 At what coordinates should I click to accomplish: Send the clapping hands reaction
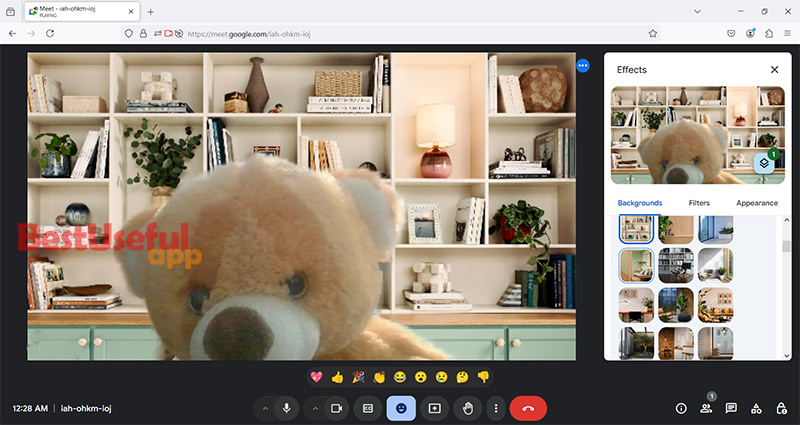click(x=379, y=377)
